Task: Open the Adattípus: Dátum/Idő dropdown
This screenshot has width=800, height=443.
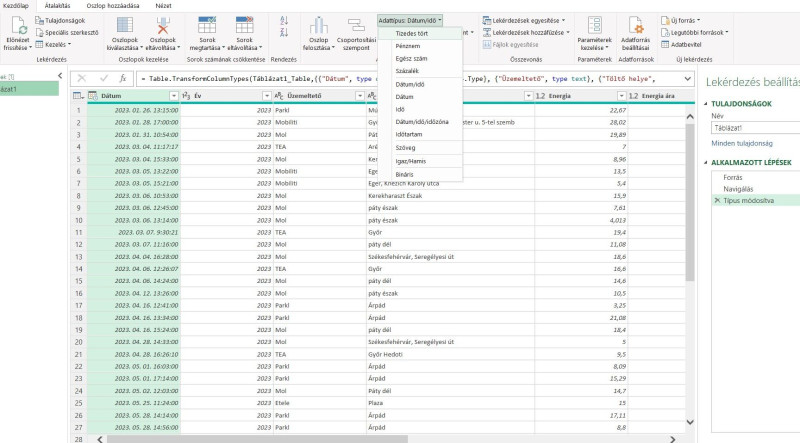Action: [x=410, y=20]
